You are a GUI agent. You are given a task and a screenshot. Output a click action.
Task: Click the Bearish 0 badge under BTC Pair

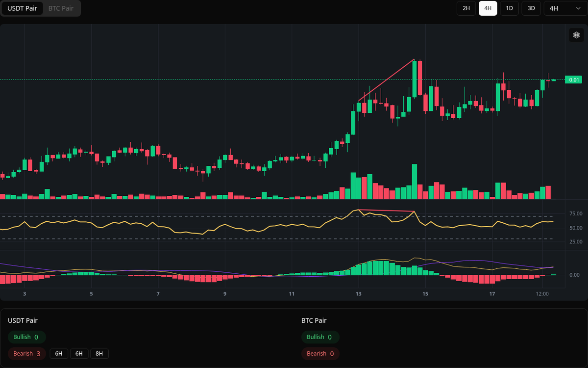[320, 353]
